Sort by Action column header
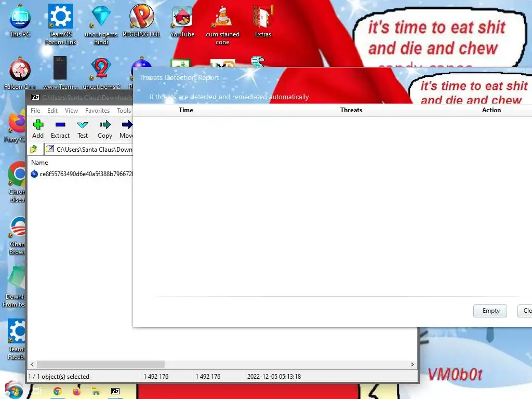Screen dimensions: 532x399 click(x=491, y=110)
